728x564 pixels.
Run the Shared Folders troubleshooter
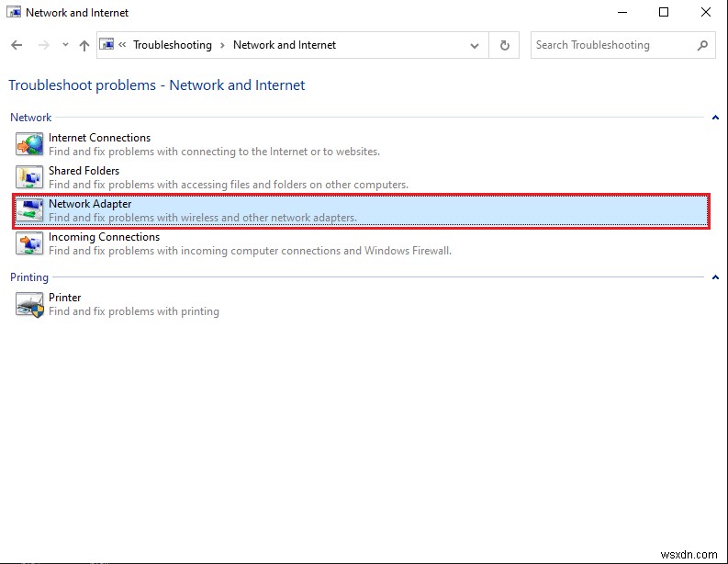click(84, 171)
